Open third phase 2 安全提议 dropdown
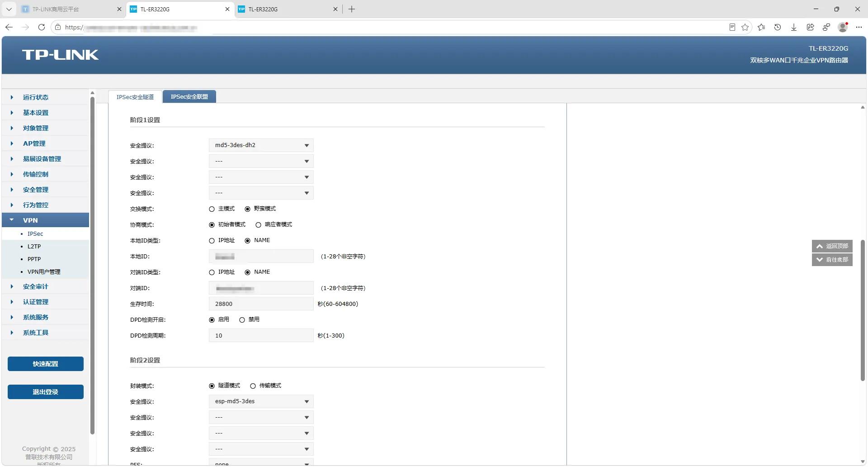Viewport: 868px width, 467px height. click(261, 433)
